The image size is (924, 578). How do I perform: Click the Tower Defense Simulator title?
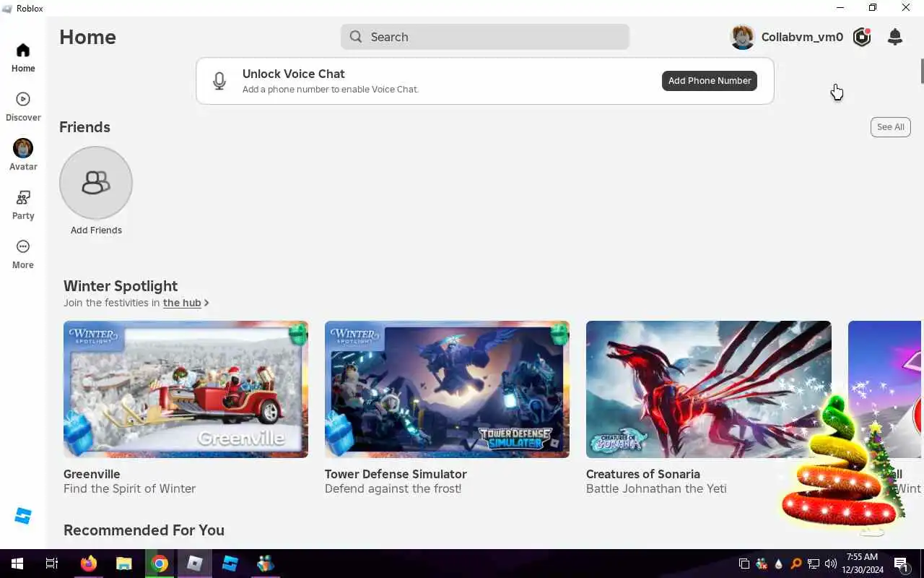tap(396, 474)
